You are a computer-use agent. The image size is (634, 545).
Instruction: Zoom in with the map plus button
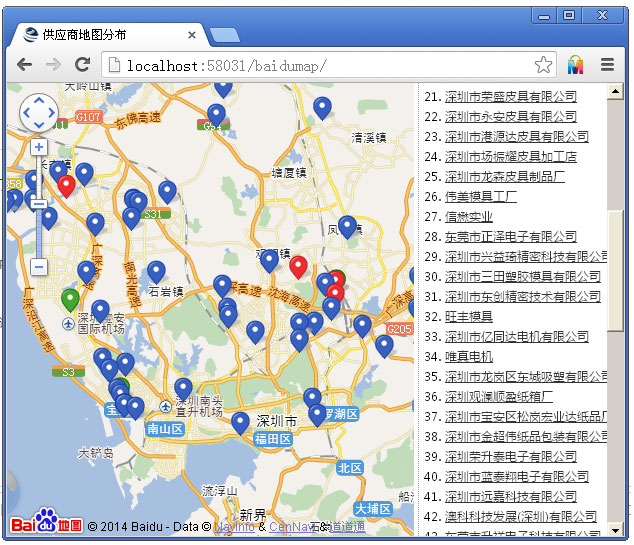click(39, 147)
